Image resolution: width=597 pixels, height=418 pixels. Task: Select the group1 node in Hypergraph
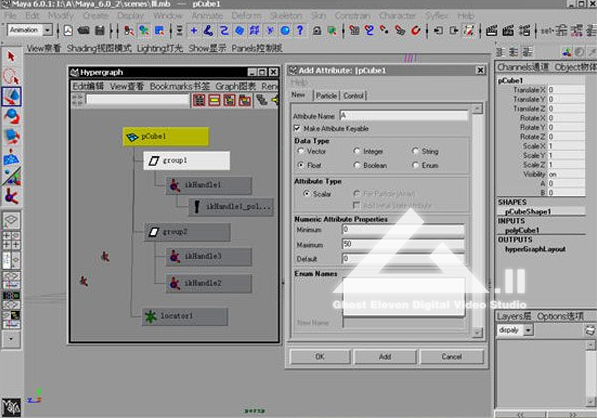pos(187,160)
